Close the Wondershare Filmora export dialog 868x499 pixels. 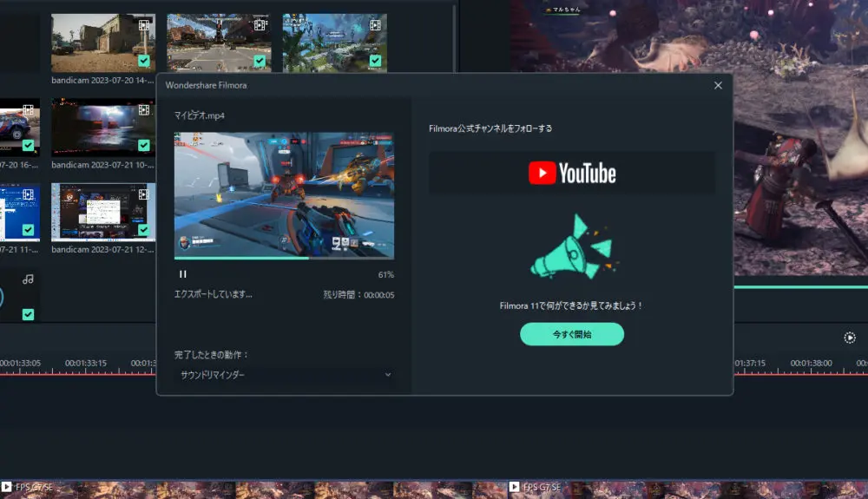718,85
